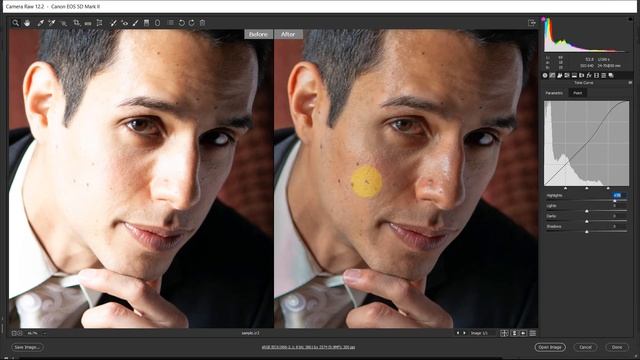This screenshot has width=640, height=360.
Task: Open workflow options link below preview
Action: (308, 347)
